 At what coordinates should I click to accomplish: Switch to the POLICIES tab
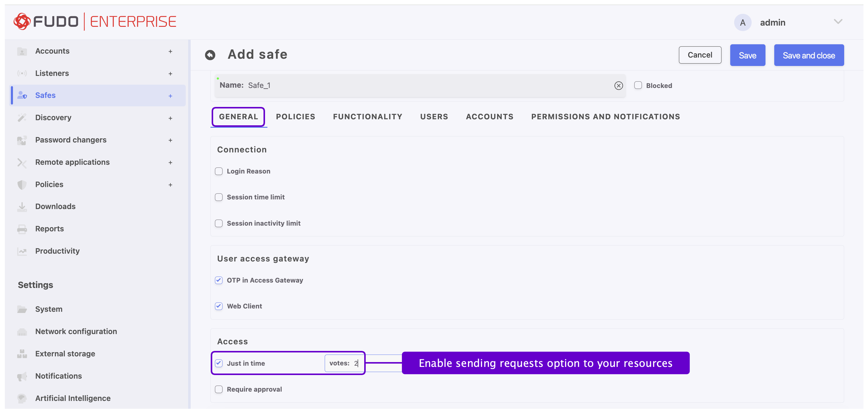pyautogui.click(x=295, y=117)
